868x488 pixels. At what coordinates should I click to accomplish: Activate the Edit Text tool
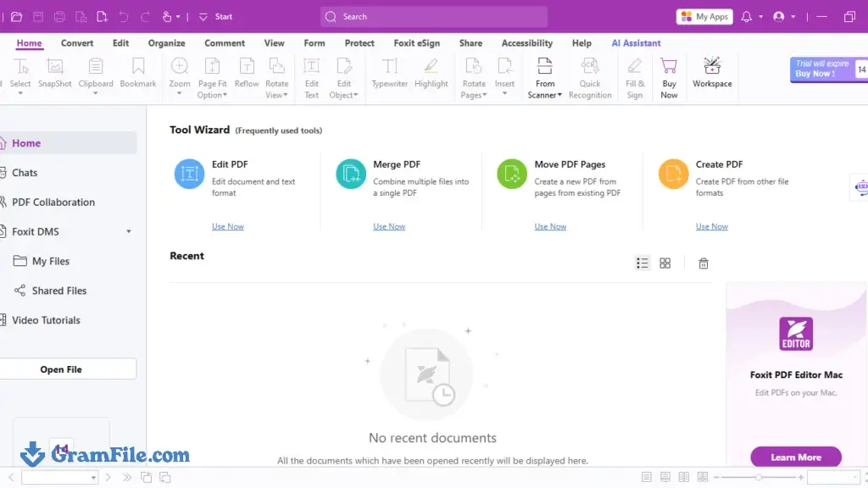tap(312, 78)
